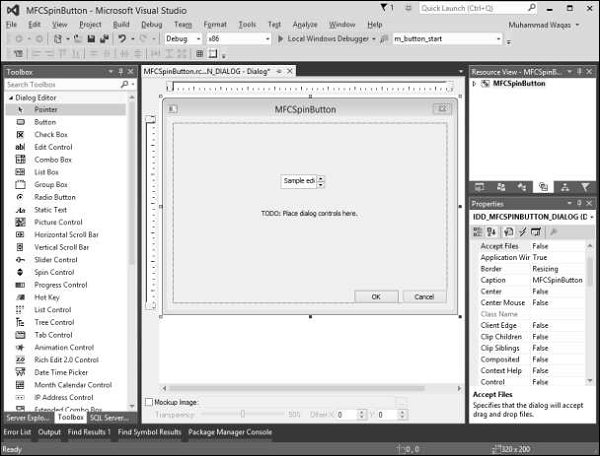
Task: Open the Format menu
Action: 215,24
